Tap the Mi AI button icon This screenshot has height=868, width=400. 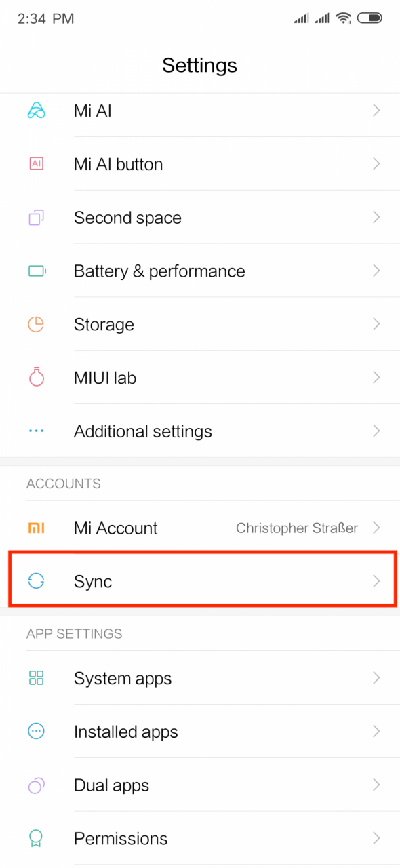36,164
